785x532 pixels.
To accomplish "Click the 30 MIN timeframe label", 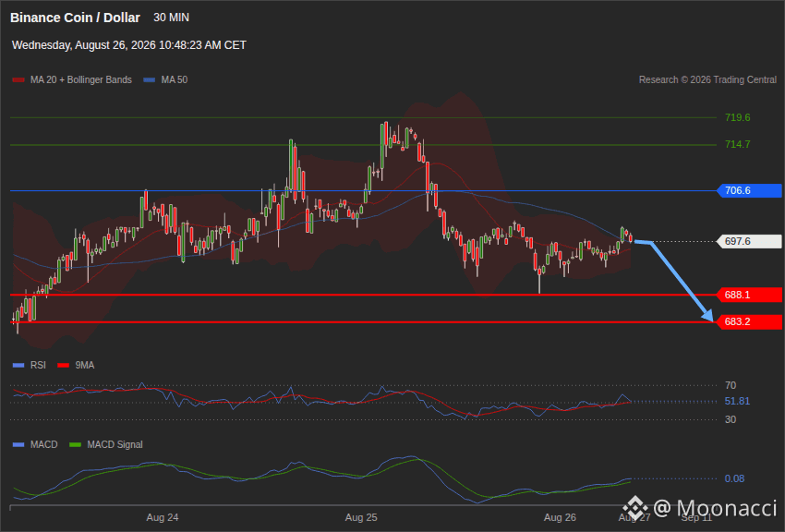I will tap(171, 18).
